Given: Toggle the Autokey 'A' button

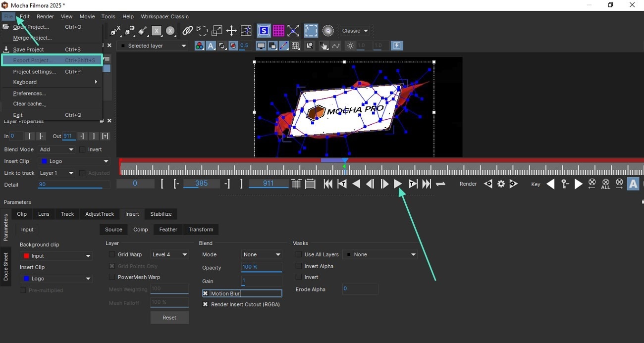Looking at the screenshot, I should pyautogui.click(x=633, y=184).
